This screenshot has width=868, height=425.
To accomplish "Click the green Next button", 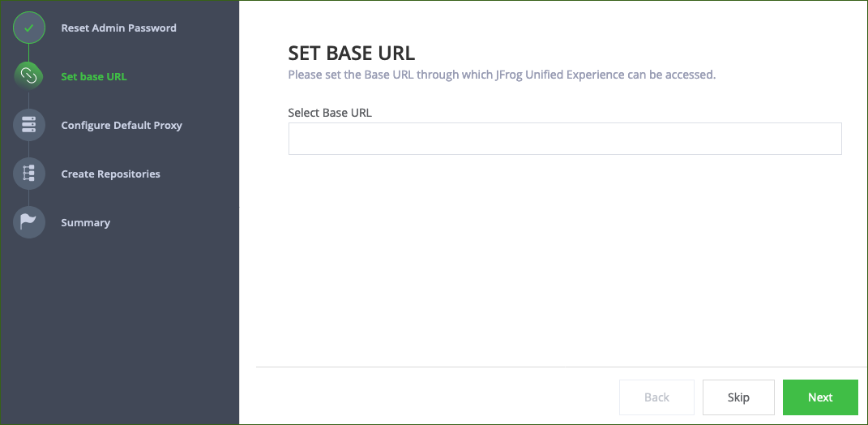I will point(820,397).
